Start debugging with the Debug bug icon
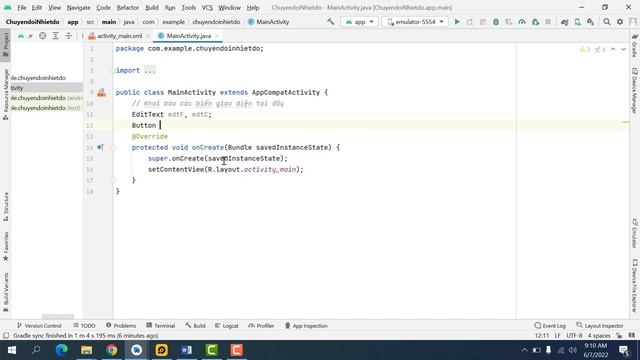Image resolution: width=640 pixels, height=360 pixels. [x=496, y=22]
